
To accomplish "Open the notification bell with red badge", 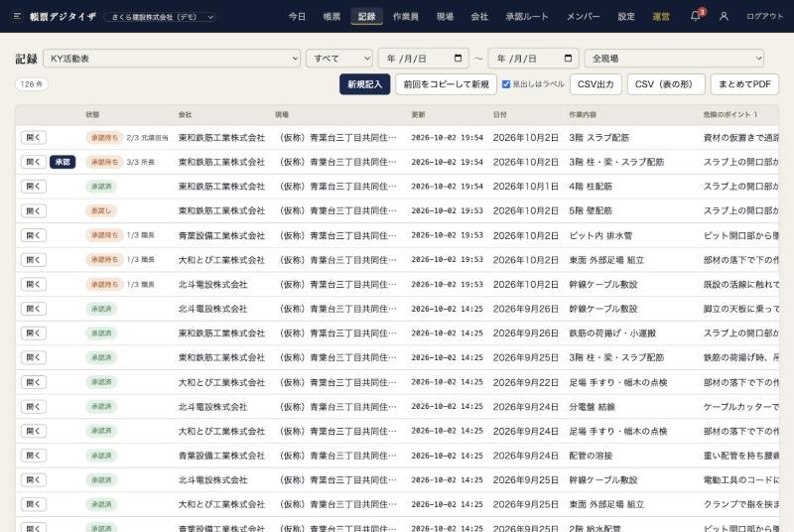I will (x=696, y=16).
